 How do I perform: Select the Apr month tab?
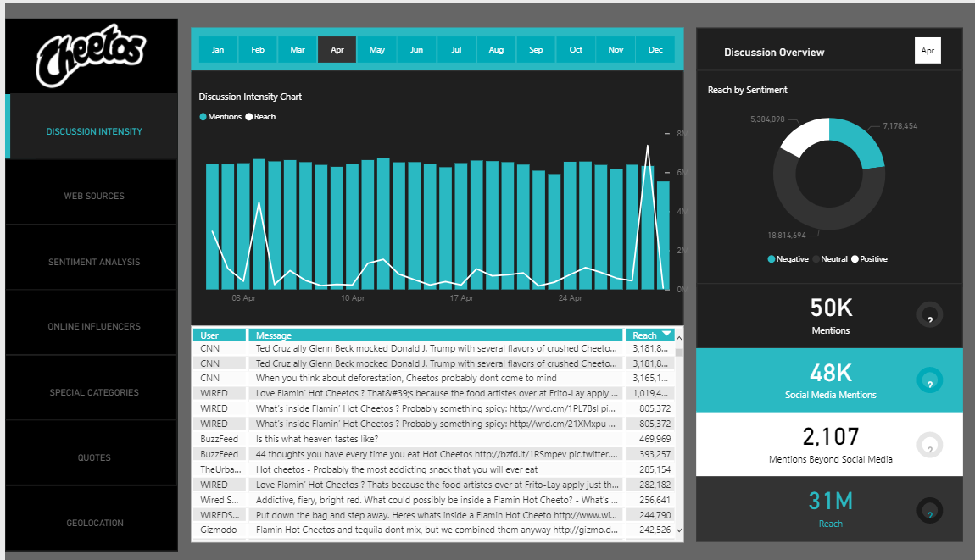coord(337,50)
